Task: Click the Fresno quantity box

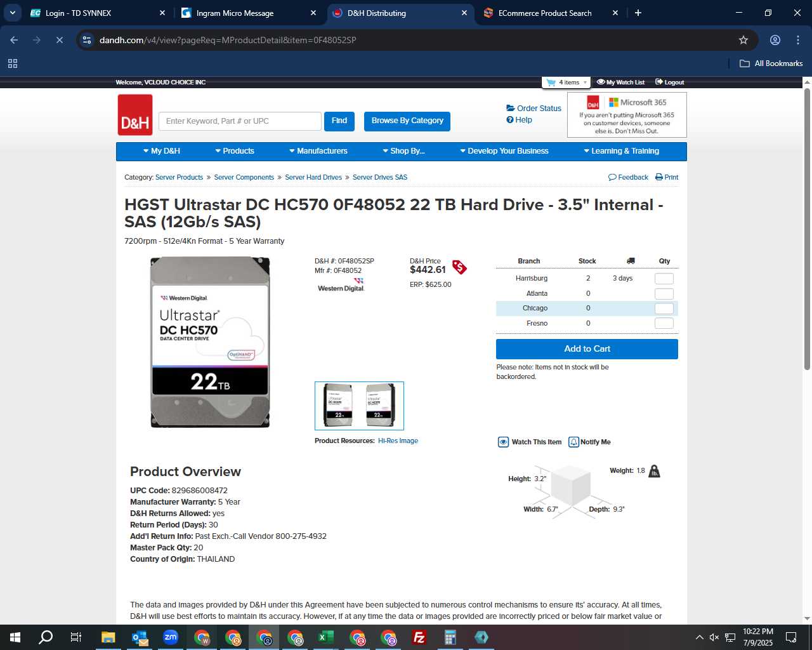Action: 664,324
